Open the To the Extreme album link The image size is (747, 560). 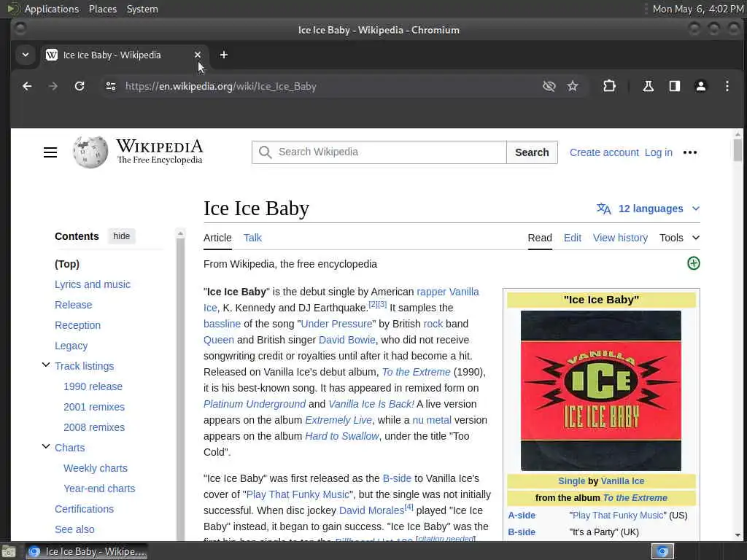[416, 372]
